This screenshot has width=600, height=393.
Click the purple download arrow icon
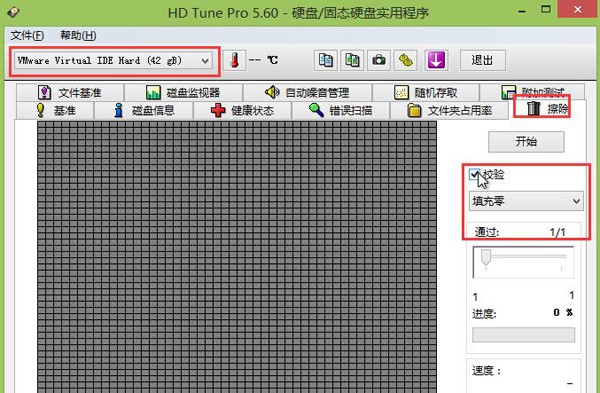(x=436, y=60)
